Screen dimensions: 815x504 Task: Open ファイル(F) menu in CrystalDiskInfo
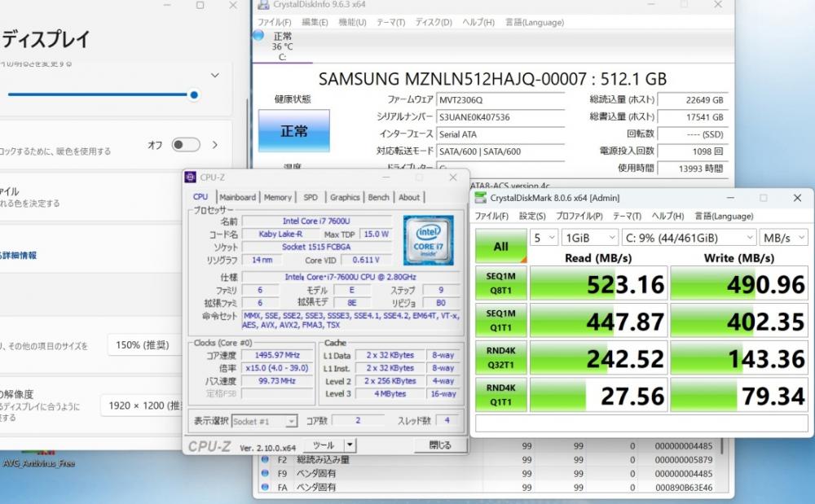[x=275, y=22]
